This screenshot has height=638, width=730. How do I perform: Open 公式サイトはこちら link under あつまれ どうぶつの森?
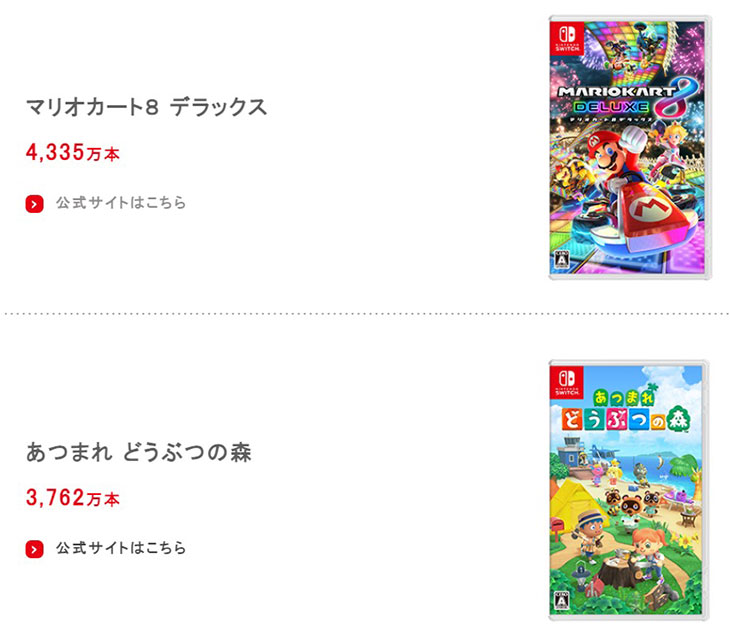[x=120, y=548]
